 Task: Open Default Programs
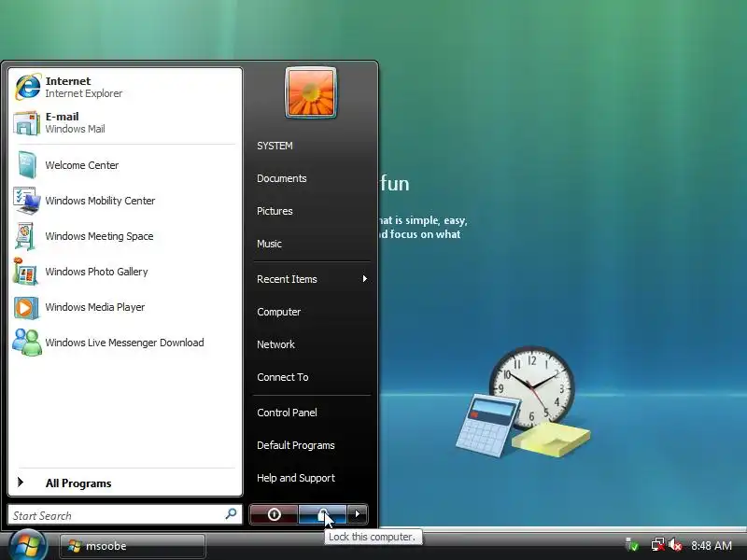296,445
